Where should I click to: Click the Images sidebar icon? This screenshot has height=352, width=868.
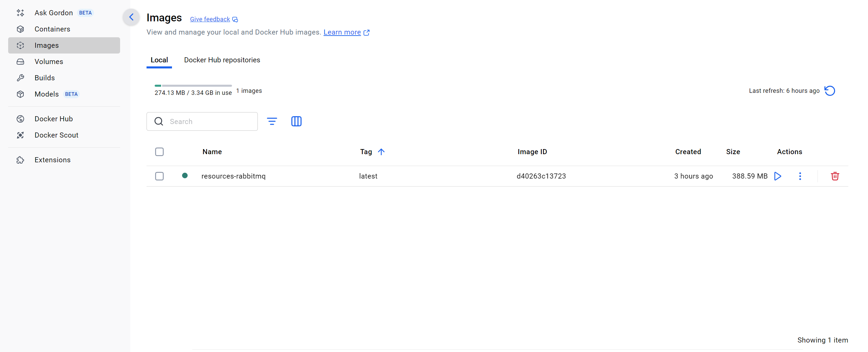(x=20, y=45)
